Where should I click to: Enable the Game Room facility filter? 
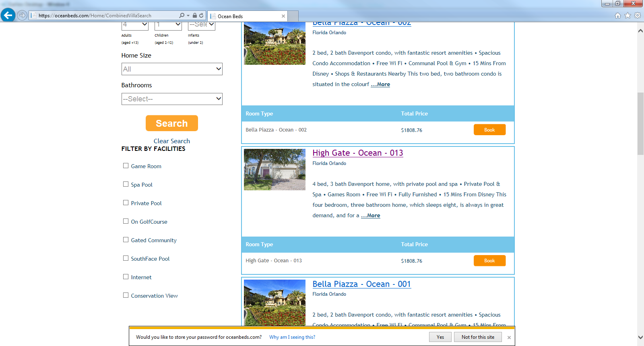click(126, 166)
